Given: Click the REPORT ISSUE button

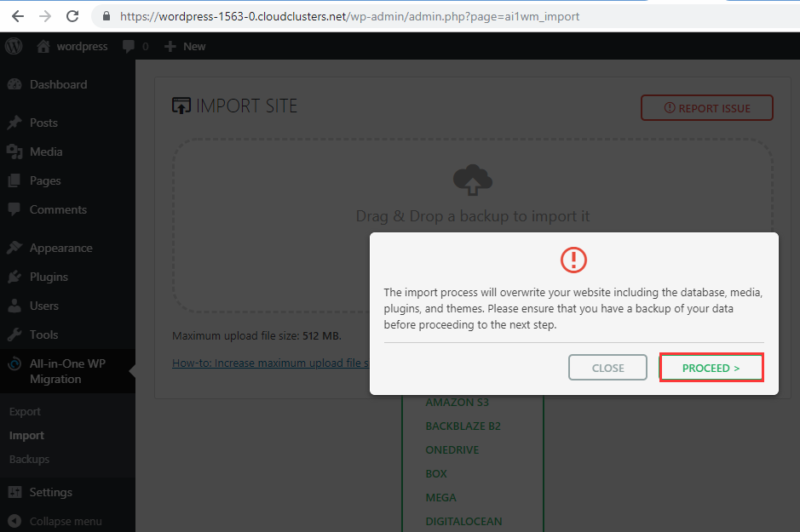Looking at the screenshot, I should click(x=706, y=108).
